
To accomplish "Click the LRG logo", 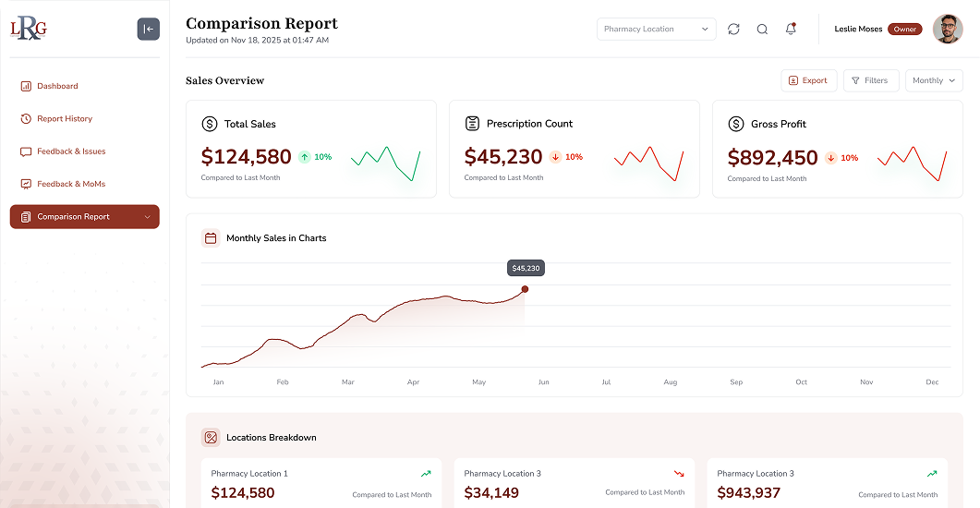I will (29, 30).
